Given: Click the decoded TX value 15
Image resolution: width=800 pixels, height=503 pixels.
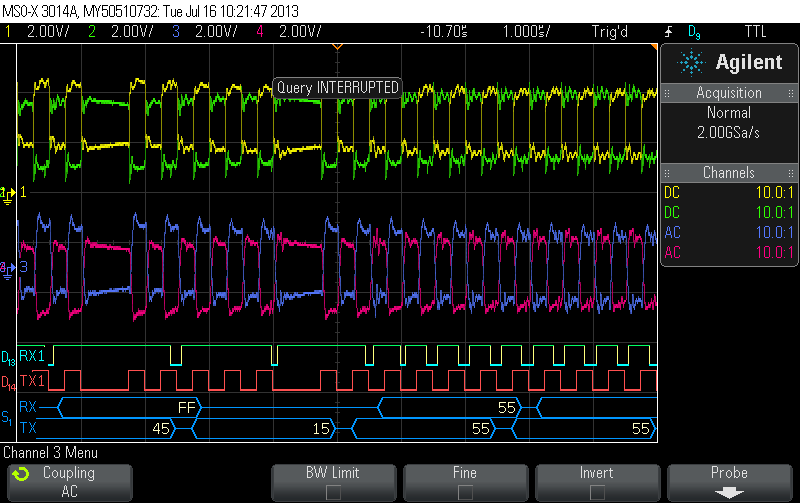Looking at the screenshot, I should 321,429.
